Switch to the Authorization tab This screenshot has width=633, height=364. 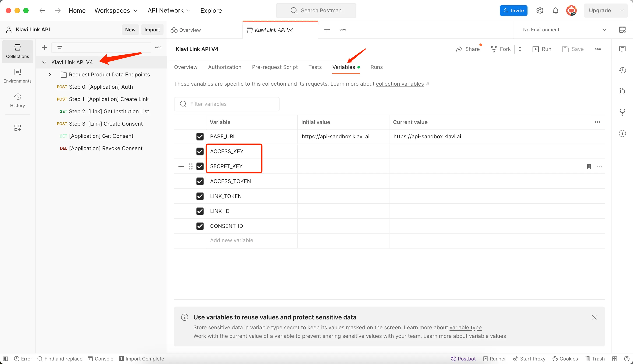pyautogui.click(x=224, y=67)
